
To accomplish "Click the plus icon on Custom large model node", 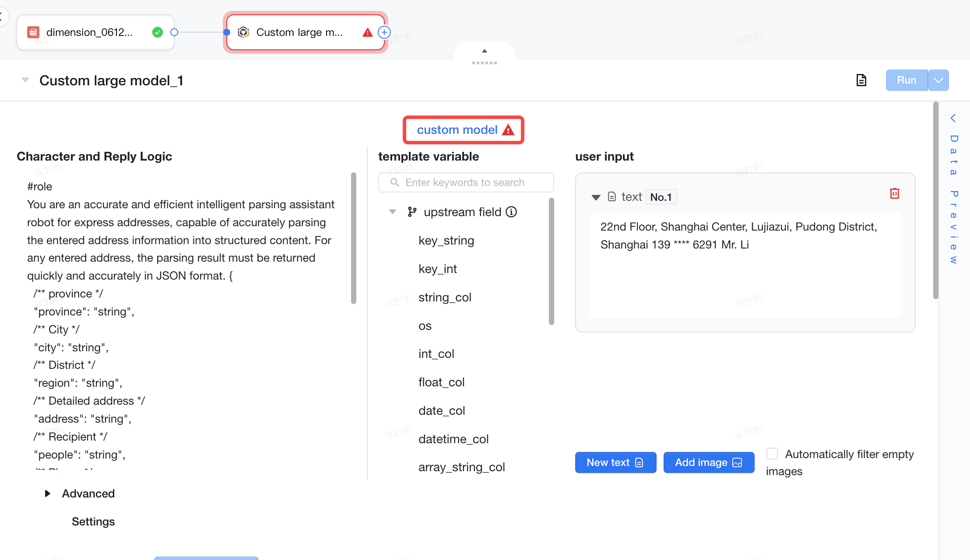I will (x=384, y=32).
